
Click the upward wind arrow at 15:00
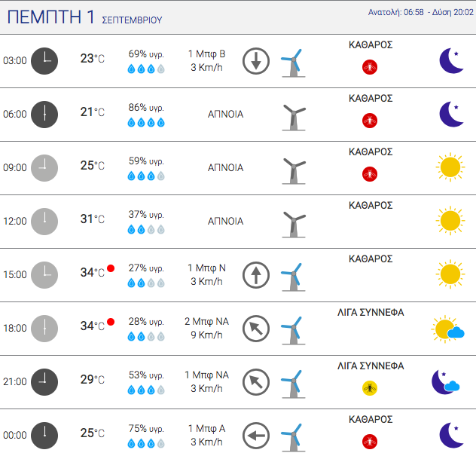tap(256, 275)
